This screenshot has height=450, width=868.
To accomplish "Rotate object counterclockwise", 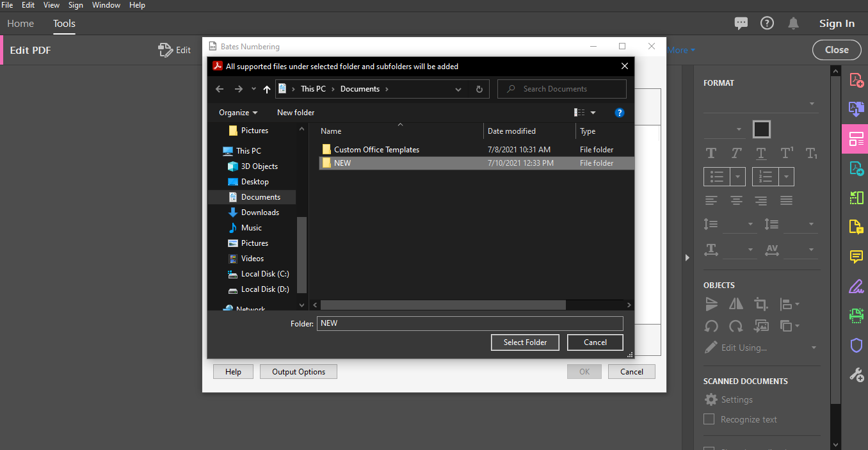I will click(711, 326).
